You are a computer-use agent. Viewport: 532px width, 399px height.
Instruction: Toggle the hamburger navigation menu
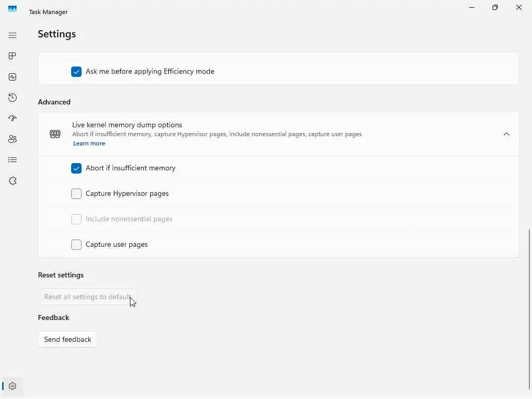[12, 35]
